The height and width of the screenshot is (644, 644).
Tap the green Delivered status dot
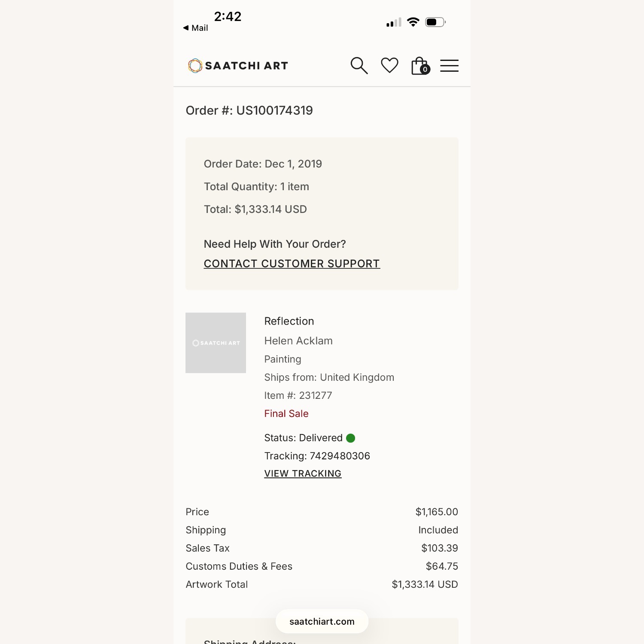point(351,438)
